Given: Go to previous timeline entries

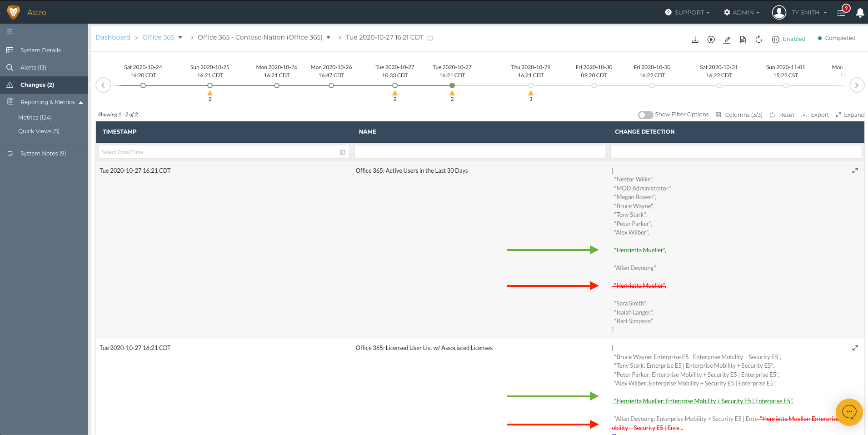Looking at the screenshot, I should [x=103, y=85].
